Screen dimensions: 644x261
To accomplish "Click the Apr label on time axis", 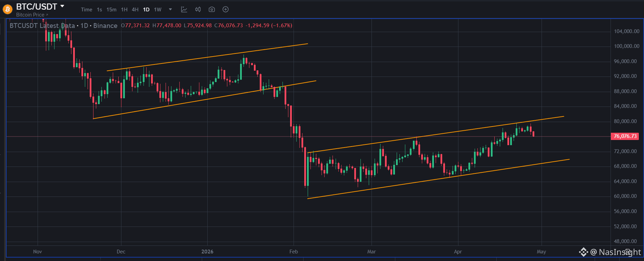I will pos(458,252).
